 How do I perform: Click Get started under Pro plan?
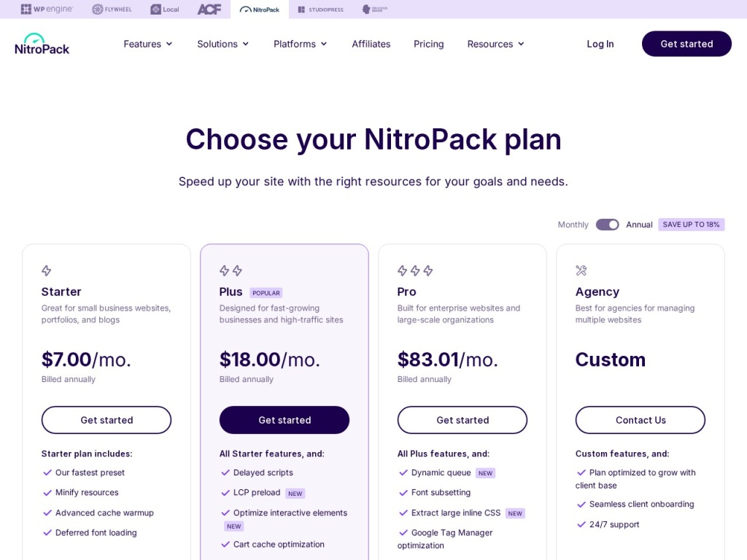tap(462, 420)
